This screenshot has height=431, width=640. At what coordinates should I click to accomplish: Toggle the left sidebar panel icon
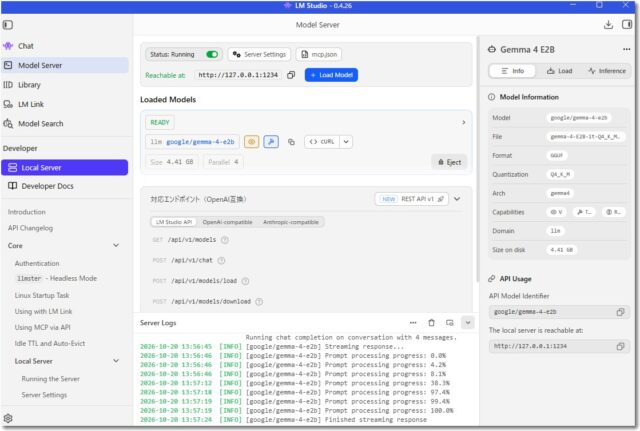pyautogui.click(x=8, y=25)
